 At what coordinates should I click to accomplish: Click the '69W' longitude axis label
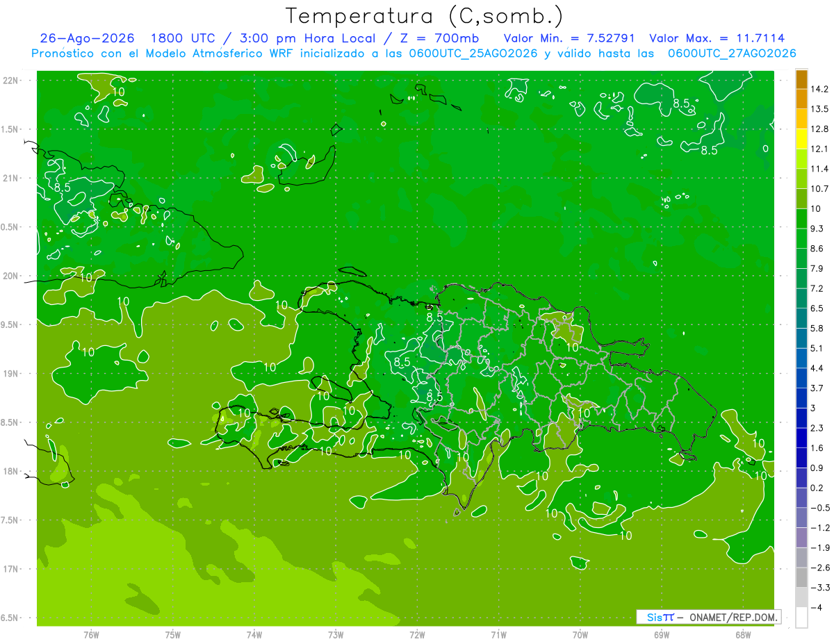click(x=662, y=634)
